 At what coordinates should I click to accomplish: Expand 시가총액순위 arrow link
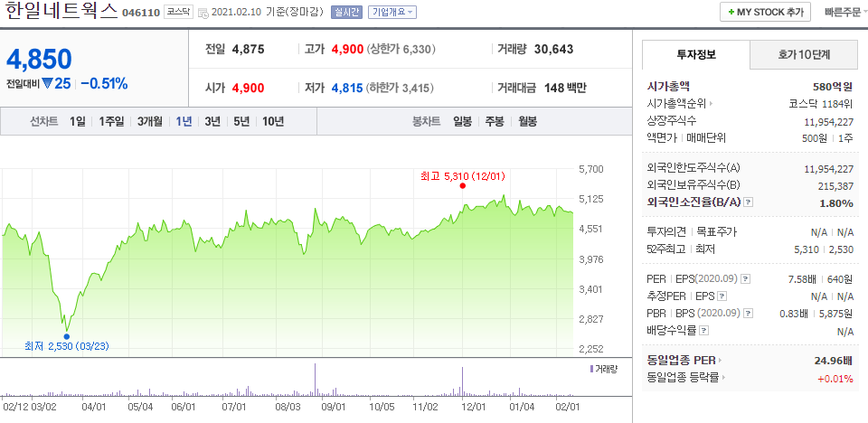[711, 103]
